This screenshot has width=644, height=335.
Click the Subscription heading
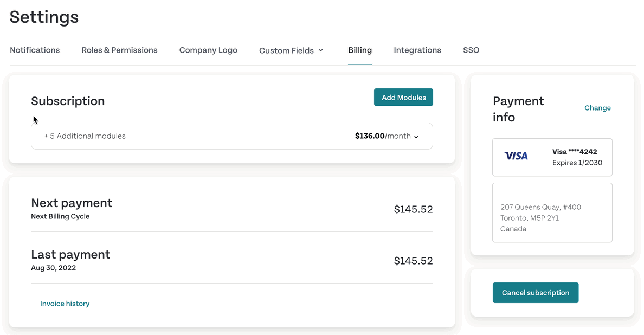pyautogui.click(x=68, y=101)
